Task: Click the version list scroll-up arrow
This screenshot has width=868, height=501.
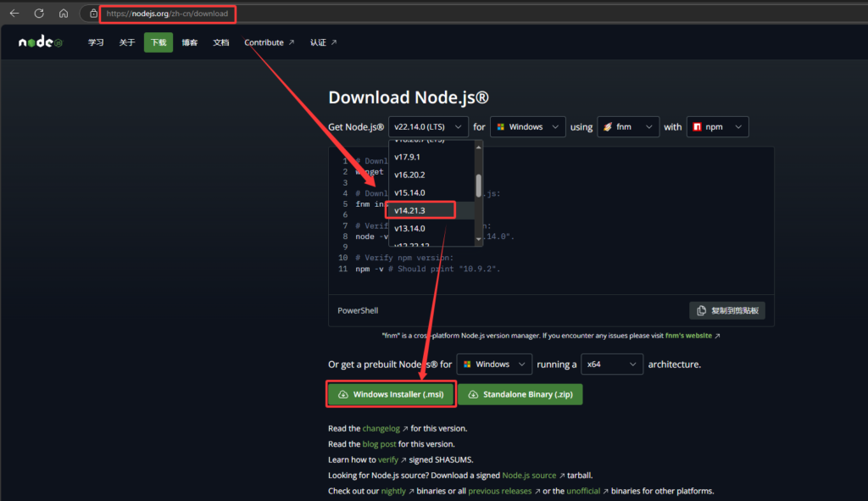Action: click(x=478, y=148)
